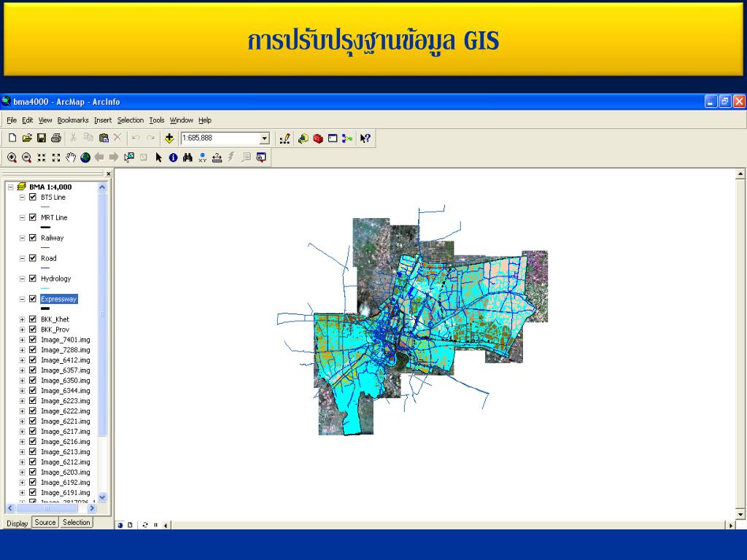Turn off Image_7401.img layer checkbox
This screenshot has height=560, width=747.
click(33, 340)
